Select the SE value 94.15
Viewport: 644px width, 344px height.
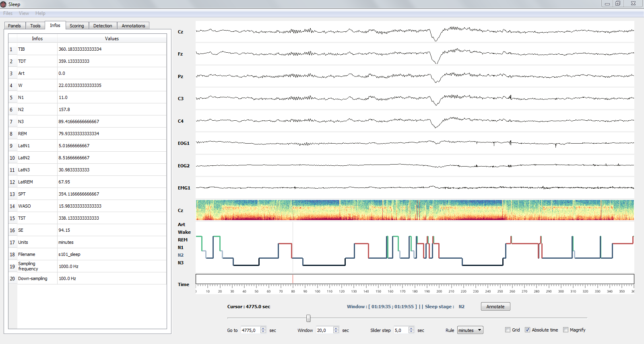[x=64, y=230]
